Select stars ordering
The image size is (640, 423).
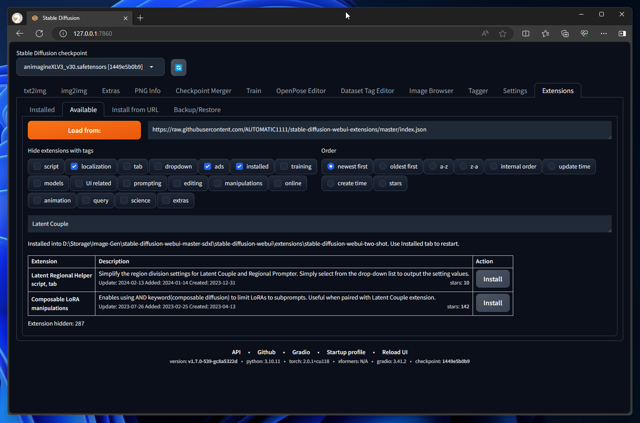click(382, 183)
